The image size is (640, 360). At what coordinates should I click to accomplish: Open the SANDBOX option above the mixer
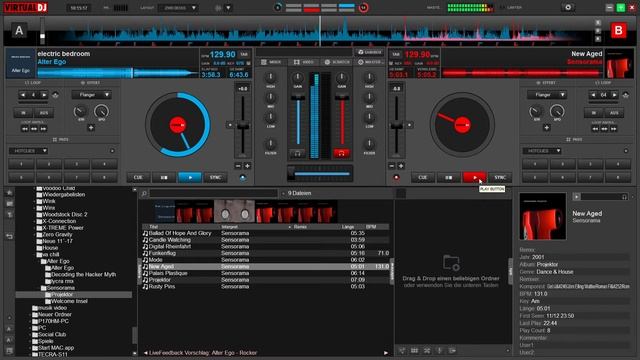[x=369, y=52]
